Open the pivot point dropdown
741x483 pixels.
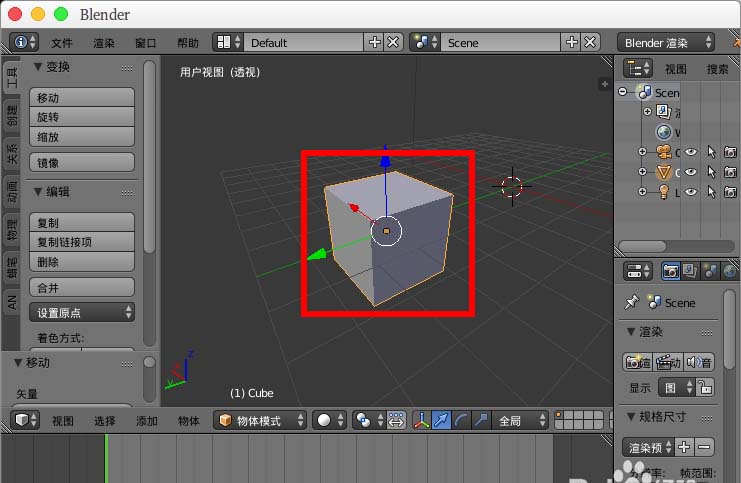[369, 420]
